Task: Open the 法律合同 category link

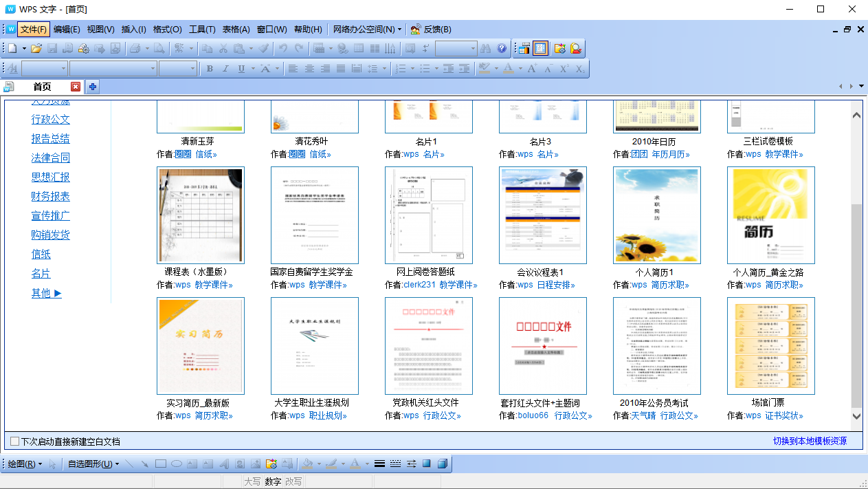Action: coord(51,158)
